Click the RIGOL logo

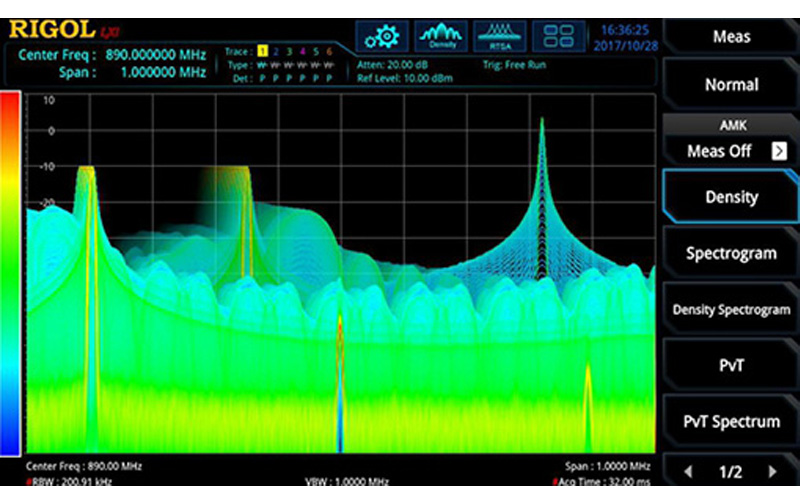tap(52, 30)
